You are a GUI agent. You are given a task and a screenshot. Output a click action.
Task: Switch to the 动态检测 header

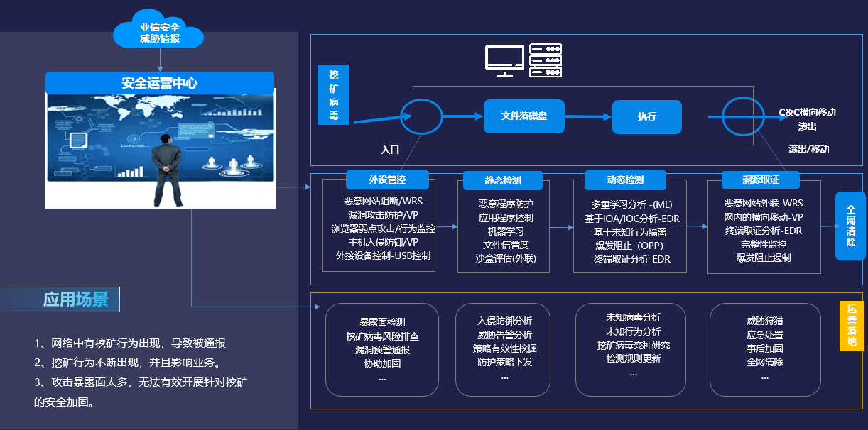tap(625, 180)
